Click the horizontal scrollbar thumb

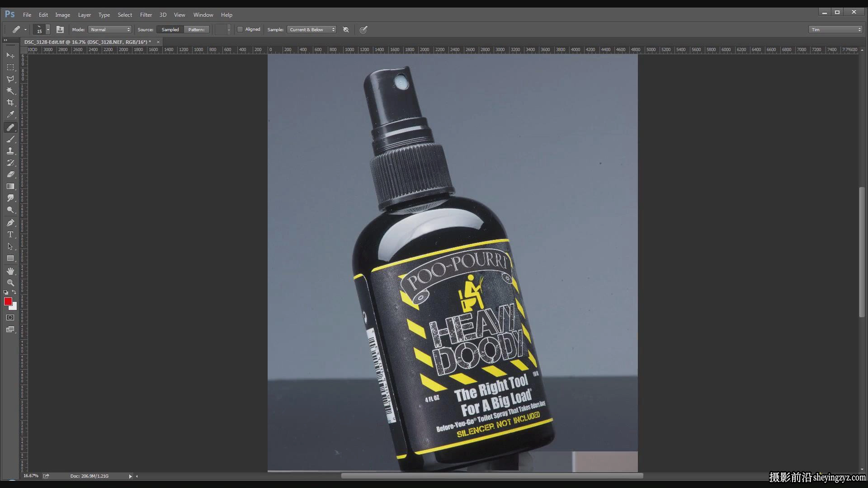(492, 476)
